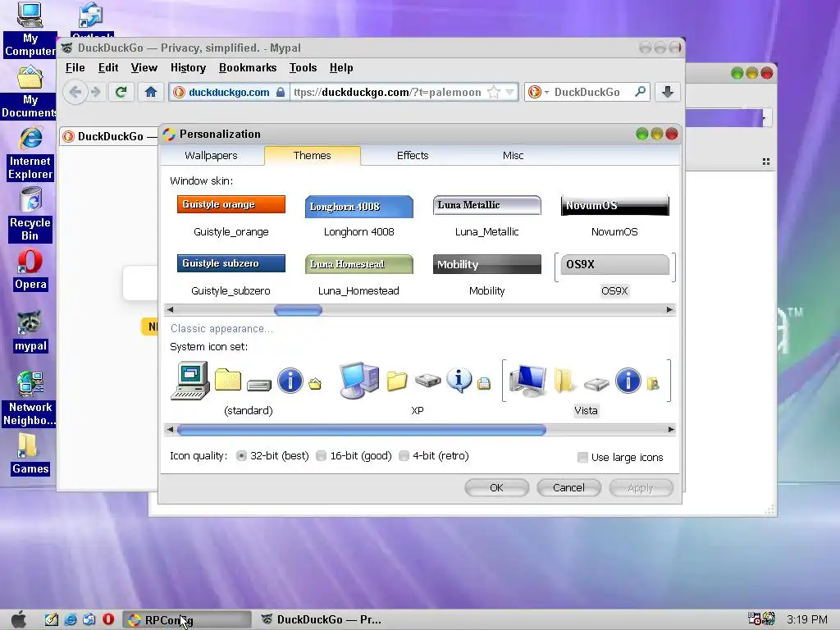Open the Mypal Tools menu

pyautogui.click(x=304, y=67)
